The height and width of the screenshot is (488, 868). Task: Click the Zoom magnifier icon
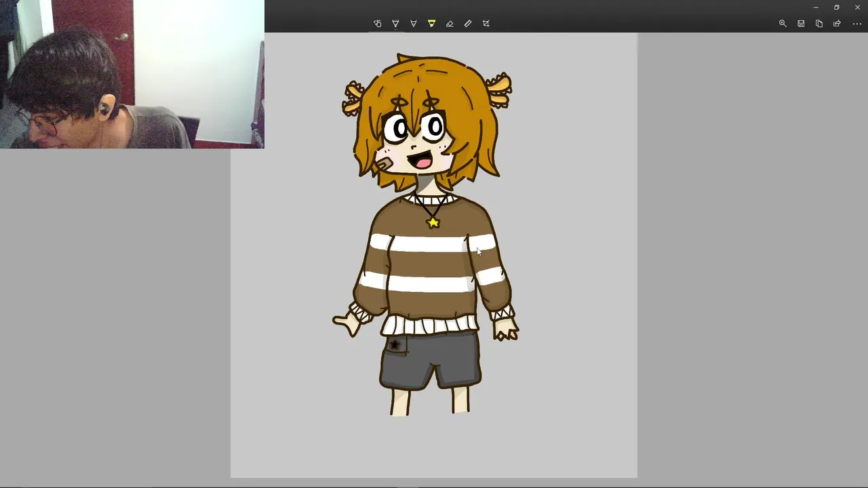783,24
